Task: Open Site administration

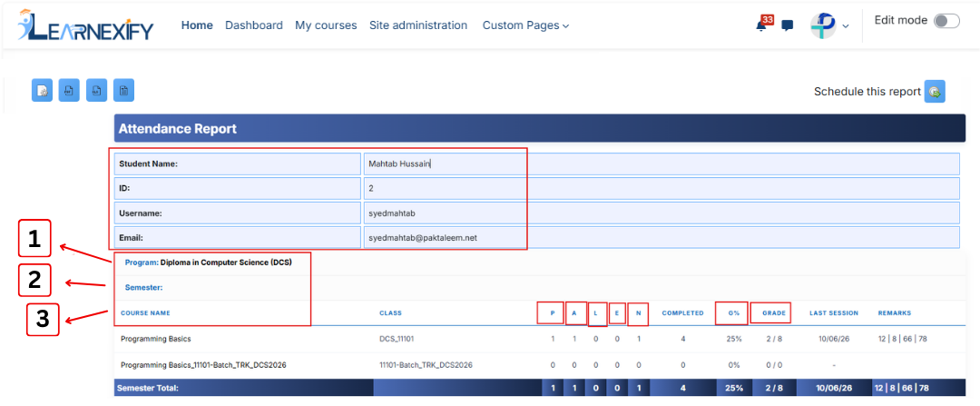Action: point(418,25)
